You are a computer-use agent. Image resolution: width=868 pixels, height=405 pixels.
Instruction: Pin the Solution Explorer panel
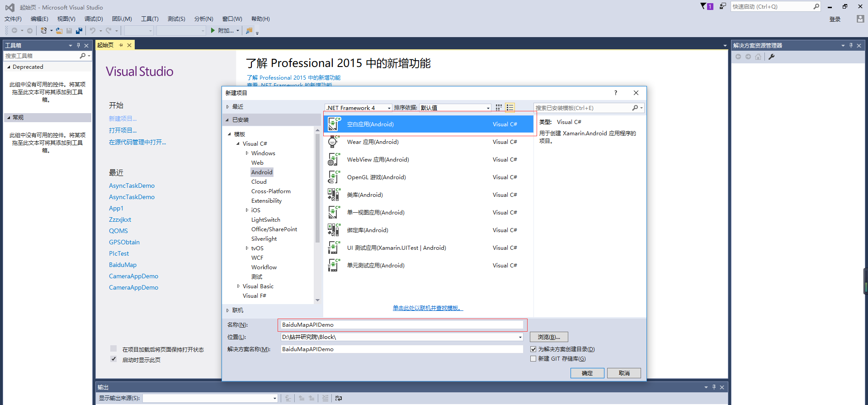[851, 45]
